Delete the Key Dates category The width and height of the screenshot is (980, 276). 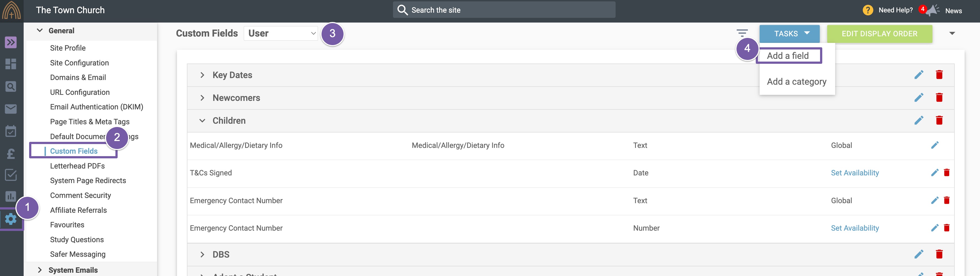pyautogui.click(x=939, y=74)
